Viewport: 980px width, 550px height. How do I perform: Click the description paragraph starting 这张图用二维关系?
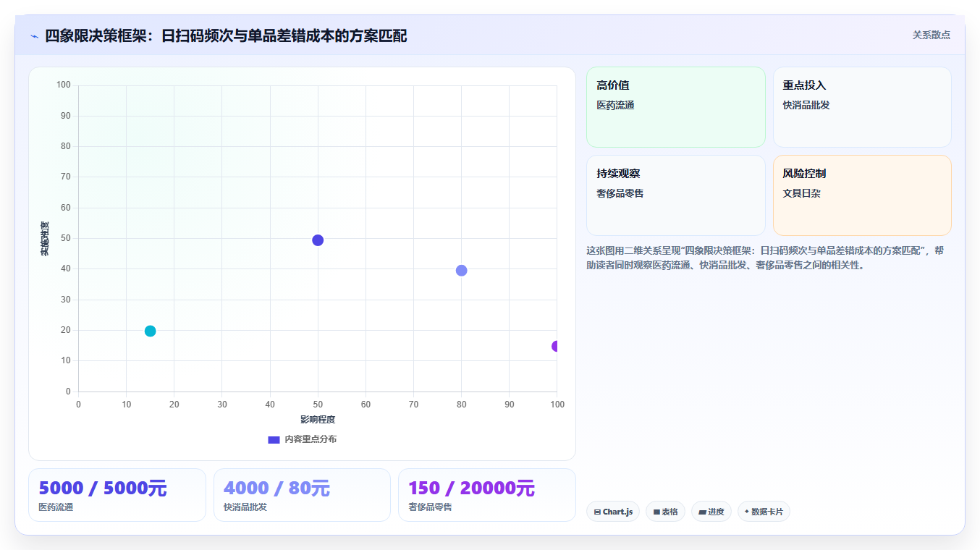coord(765,258)
